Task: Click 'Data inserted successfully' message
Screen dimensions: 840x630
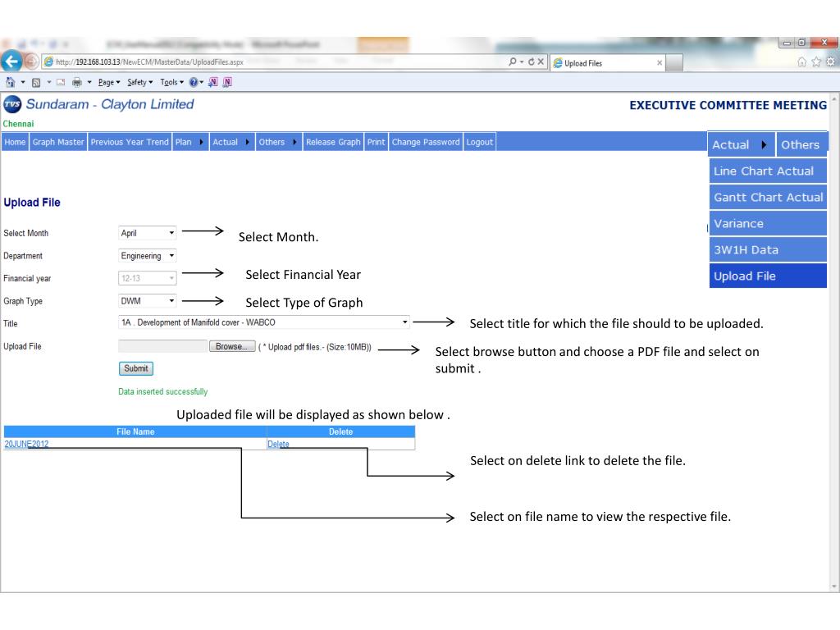Action: point(163,391)
